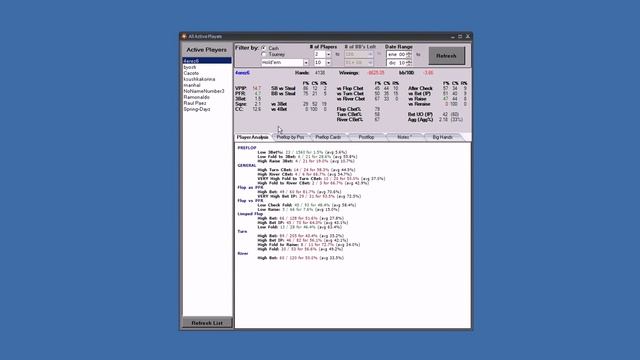Select the Tourney filter radio button
The height and width of the screenshot is (360, 640).
(x=264, y=54)
